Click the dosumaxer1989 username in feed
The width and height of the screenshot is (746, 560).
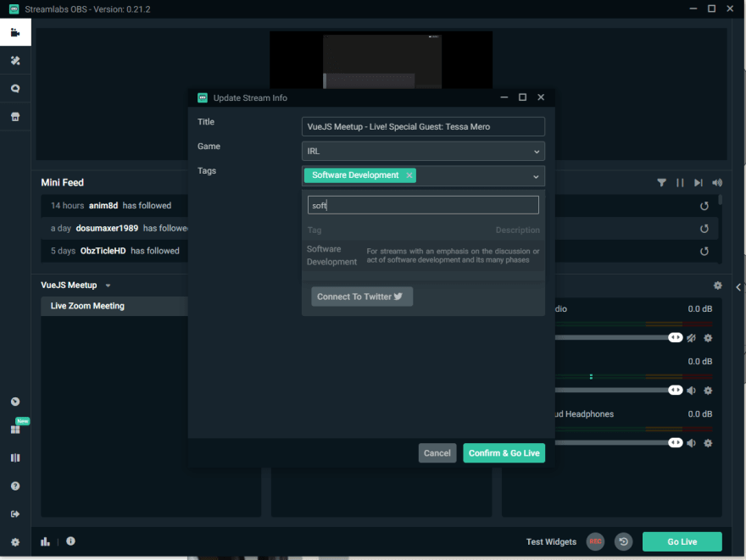[x=107, y=228]
